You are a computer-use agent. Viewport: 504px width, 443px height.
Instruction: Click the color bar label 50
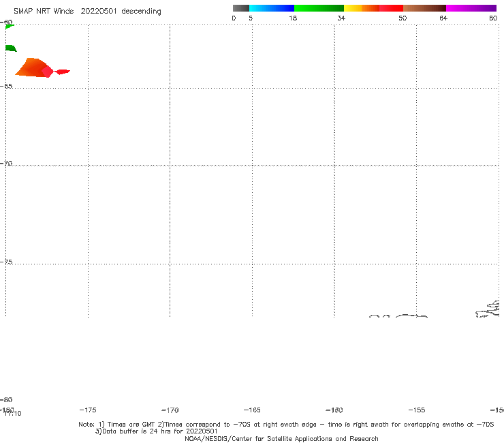403,18
